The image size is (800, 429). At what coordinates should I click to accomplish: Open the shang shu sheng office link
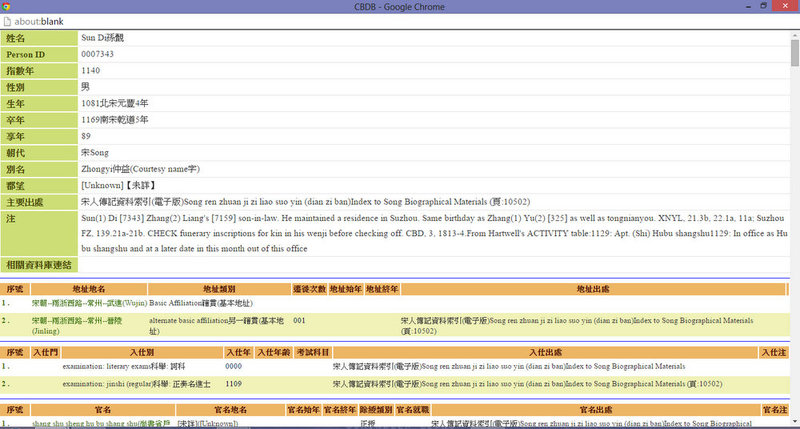101,423
